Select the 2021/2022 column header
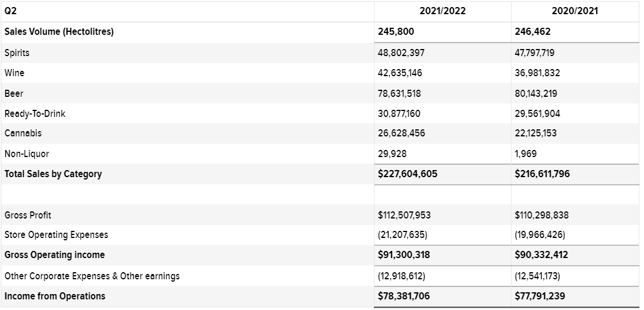 click(442, 11)
